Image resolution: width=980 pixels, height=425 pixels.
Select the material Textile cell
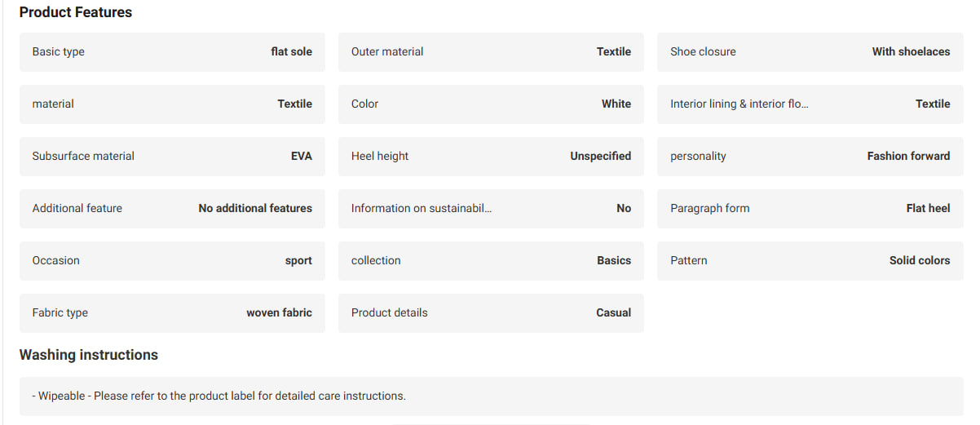(172, 104)
